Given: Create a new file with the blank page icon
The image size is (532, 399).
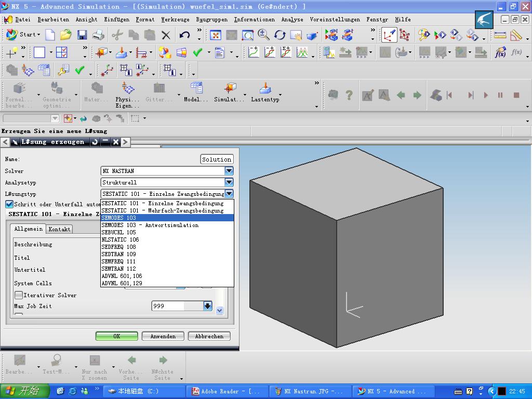Looking at the screenshot, I should tap(50, 35).
